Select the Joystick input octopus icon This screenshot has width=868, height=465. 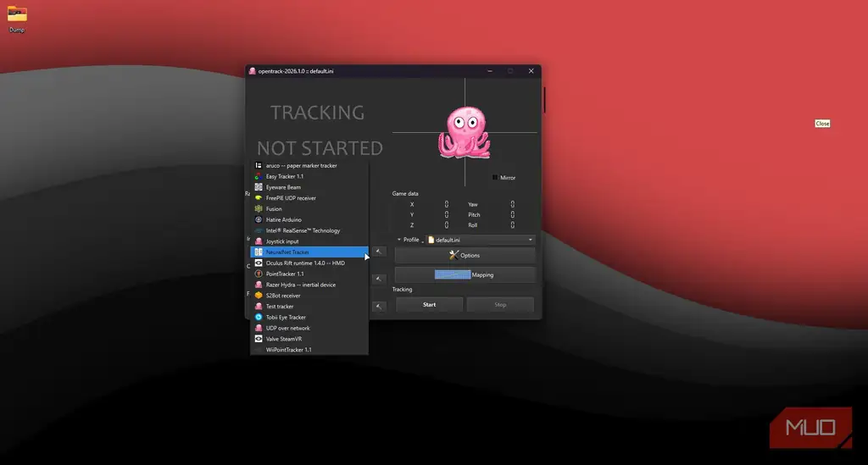[x=259, y=241]
